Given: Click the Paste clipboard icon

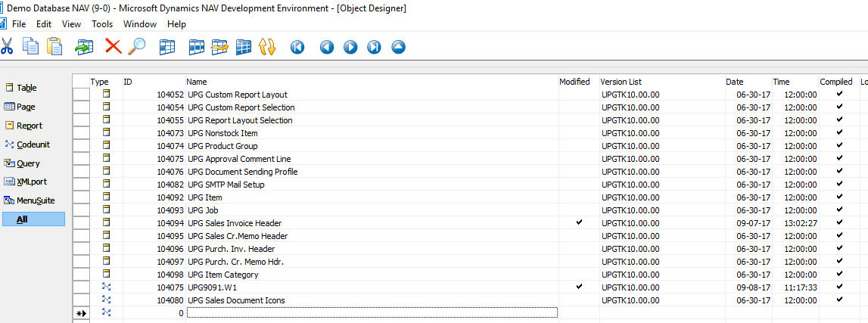Looking at the screenshot, I should [x=54, y=46].
